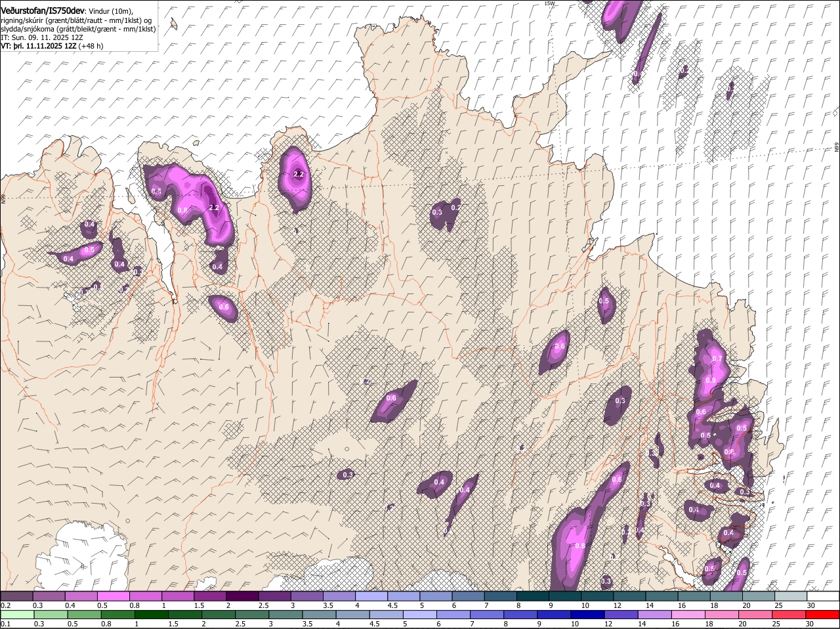Pick the darkest green swatch between 1 and 1.5
840x629 pixels.
point(152,615)
